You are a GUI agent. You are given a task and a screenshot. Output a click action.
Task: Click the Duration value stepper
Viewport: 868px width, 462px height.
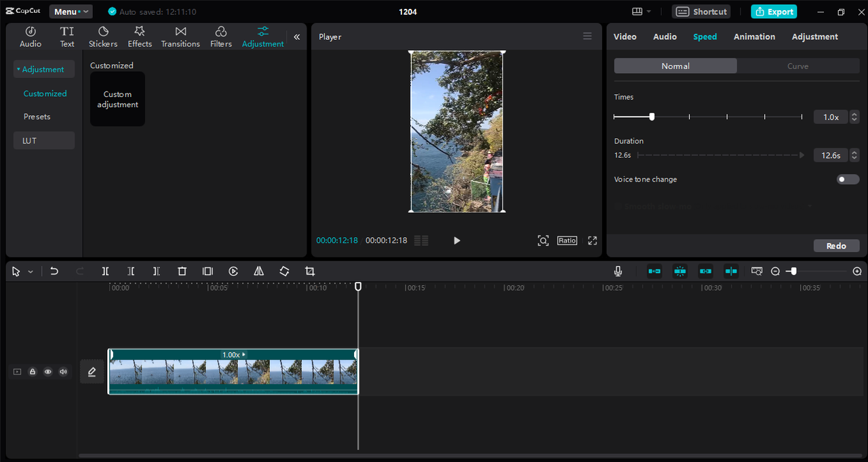click(854, 155)
